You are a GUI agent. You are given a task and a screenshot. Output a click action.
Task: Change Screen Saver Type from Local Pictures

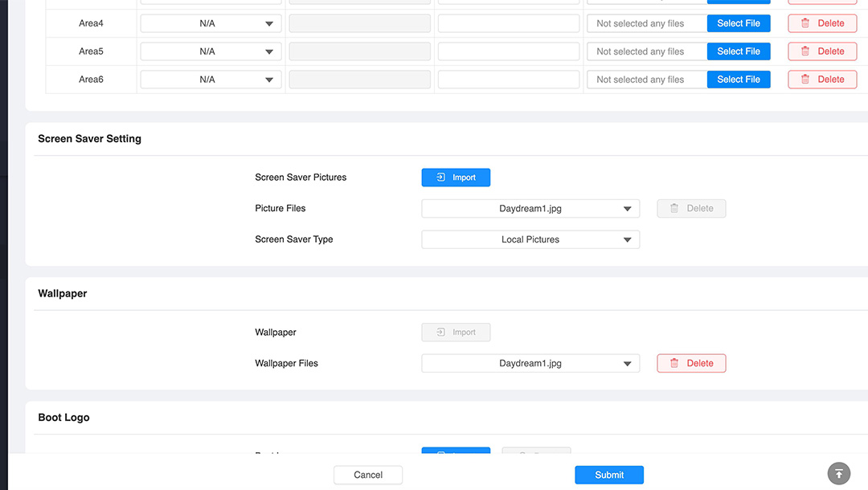(x=530, y=239)
